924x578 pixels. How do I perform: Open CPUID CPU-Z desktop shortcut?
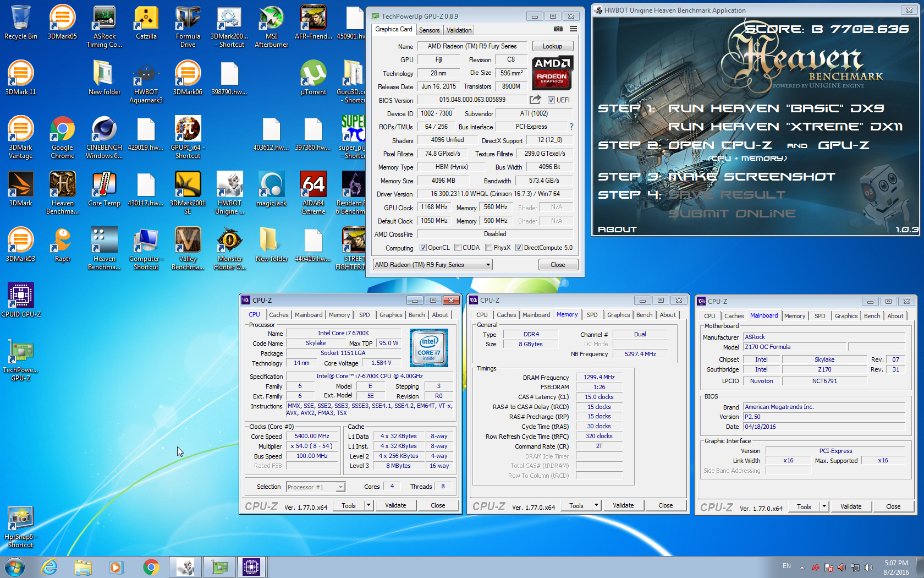tap(20, 301)
